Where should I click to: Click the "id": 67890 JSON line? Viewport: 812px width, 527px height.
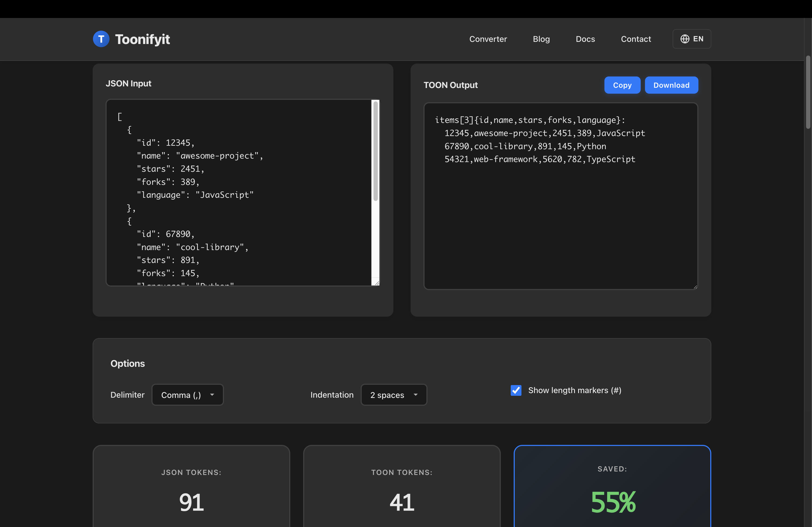pos(165,234)
